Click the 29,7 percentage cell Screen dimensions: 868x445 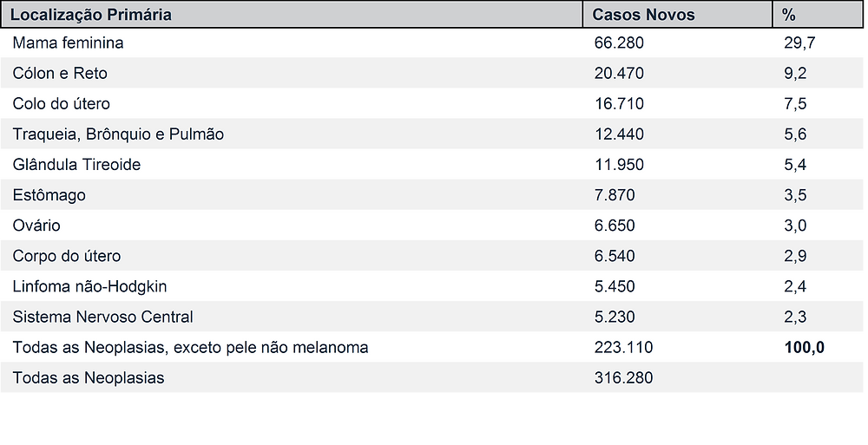(799, 43)
